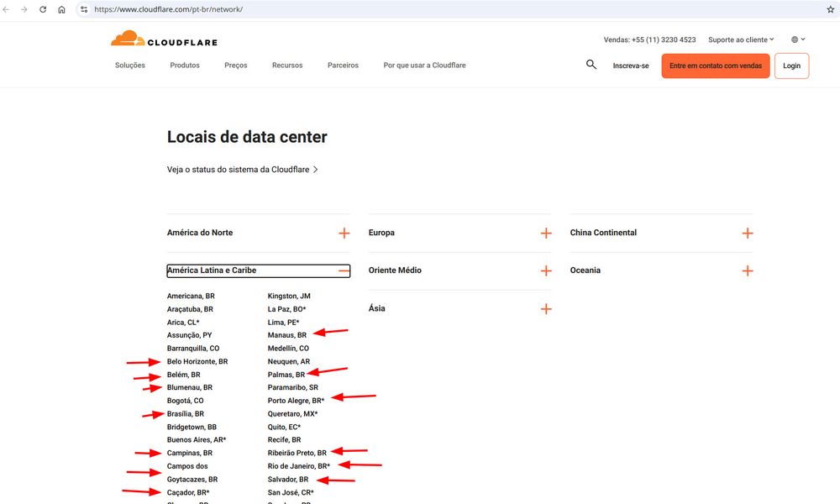
Task: Select Araçatuba, BR entry
Action: pyautogui.click(x=190, y=309)
